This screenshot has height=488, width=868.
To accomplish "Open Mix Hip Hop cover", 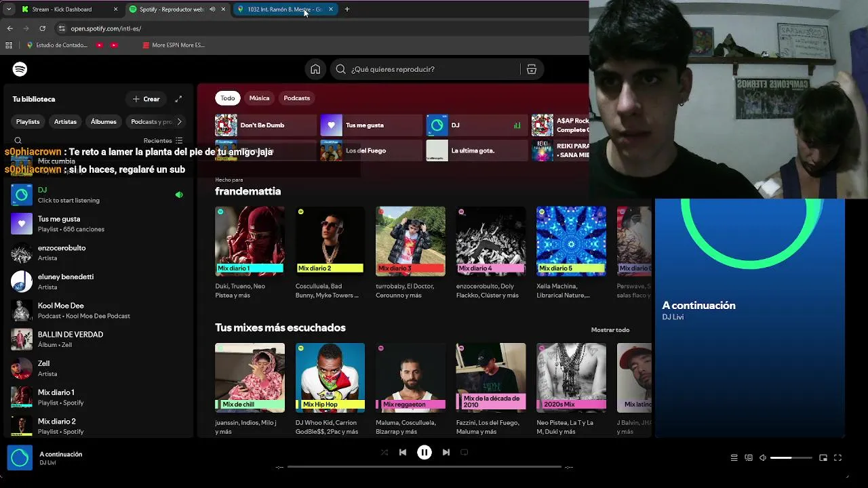I will tap(330, 378).
